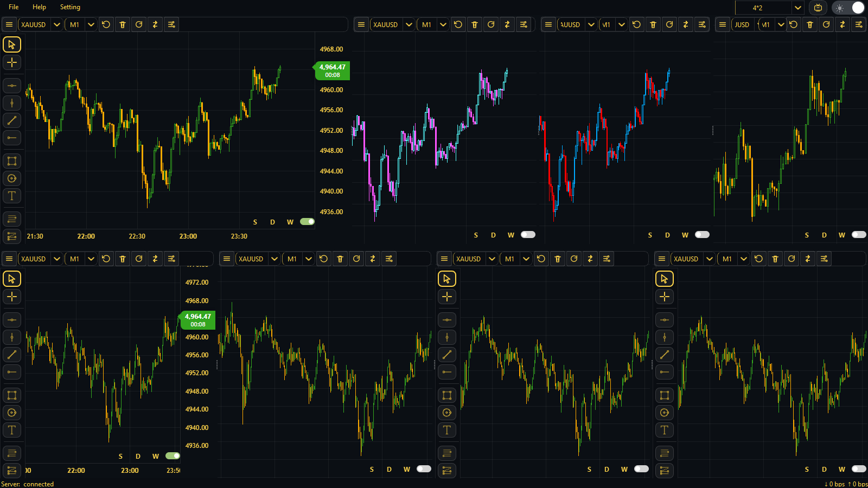Image resolution: width=868 pixels, height=488 pixels.
Task: Click undo arrow in top-left chart toolbar
Action: coord(106,24)
